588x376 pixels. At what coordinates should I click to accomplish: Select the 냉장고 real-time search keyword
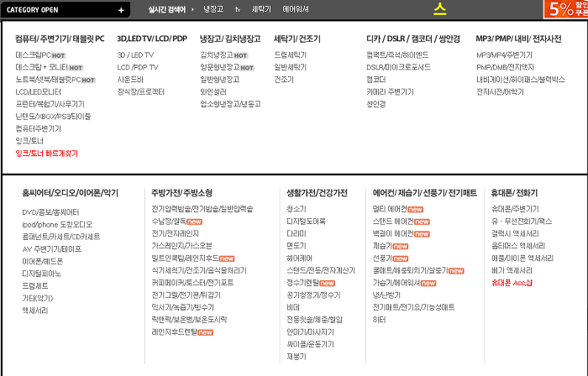pos(213,9)
